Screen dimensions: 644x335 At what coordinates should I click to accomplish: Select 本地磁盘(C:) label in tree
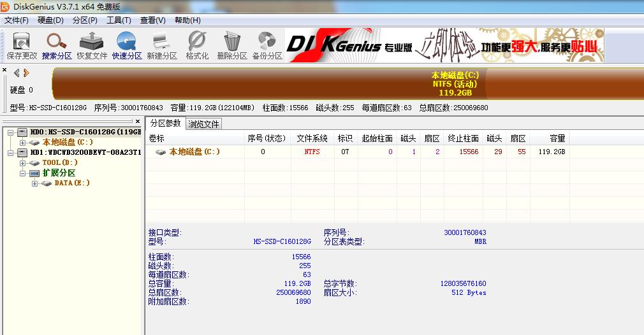coord(68,142)
